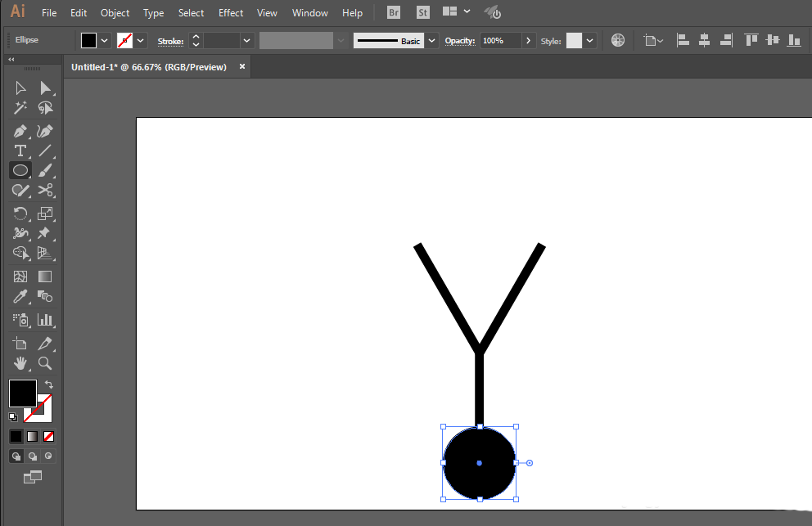Switch to the Zoom tool
The height and width of the screenshot is (526, 812).
click(46, 362)
